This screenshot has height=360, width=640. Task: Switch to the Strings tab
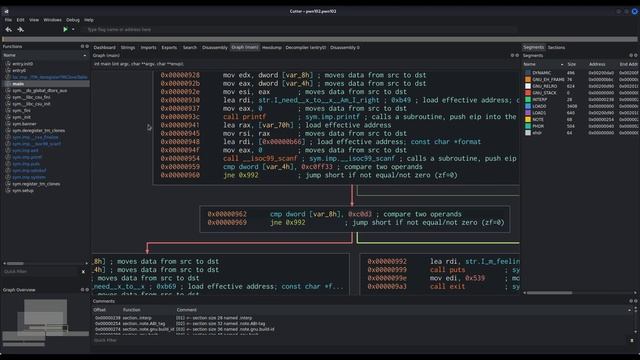(x=128, y=47)
